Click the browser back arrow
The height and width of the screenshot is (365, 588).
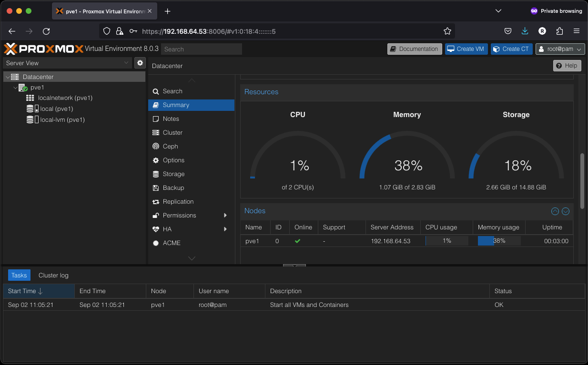click(x=12, y=31)
